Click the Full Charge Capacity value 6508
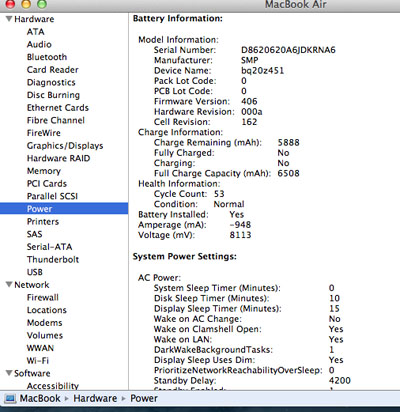This screenshot has width=400, height=412. [288, 173]
